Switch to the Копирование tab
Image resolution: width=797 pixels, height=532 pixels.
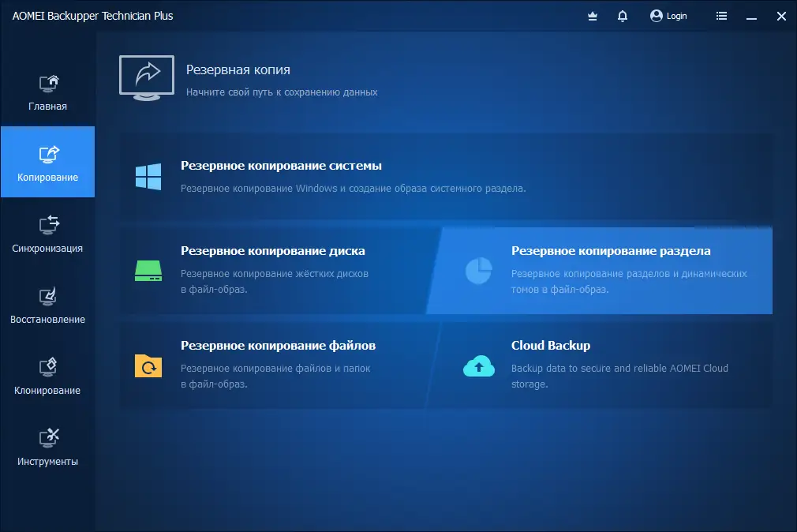[47, 162]
